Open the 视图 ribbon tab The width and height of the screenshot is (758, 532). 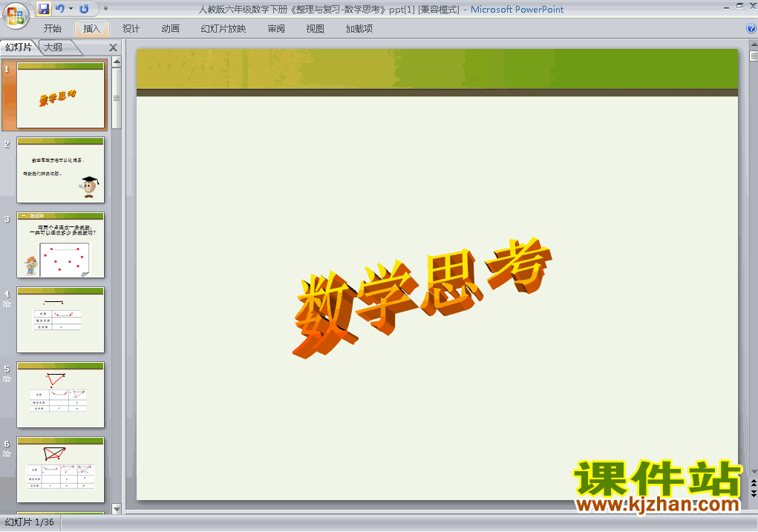pos(316,29)
